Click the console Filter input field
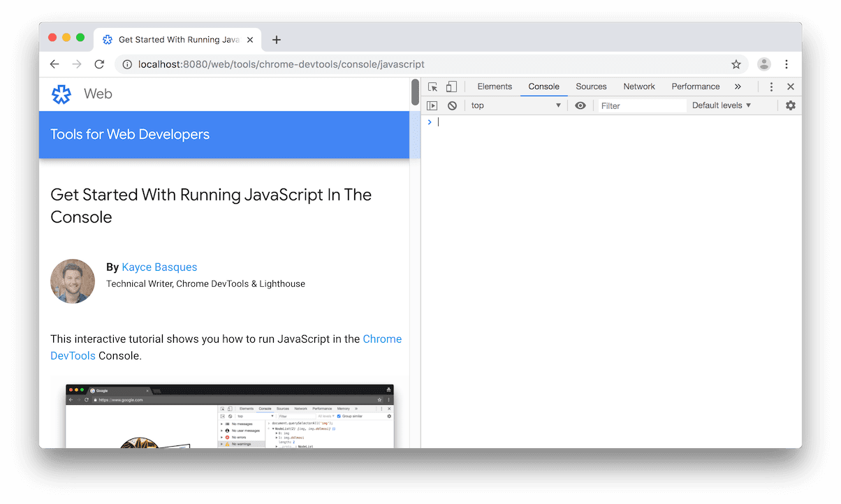Image resolution: width=841 pixels, height=504 pixels. 641,105
